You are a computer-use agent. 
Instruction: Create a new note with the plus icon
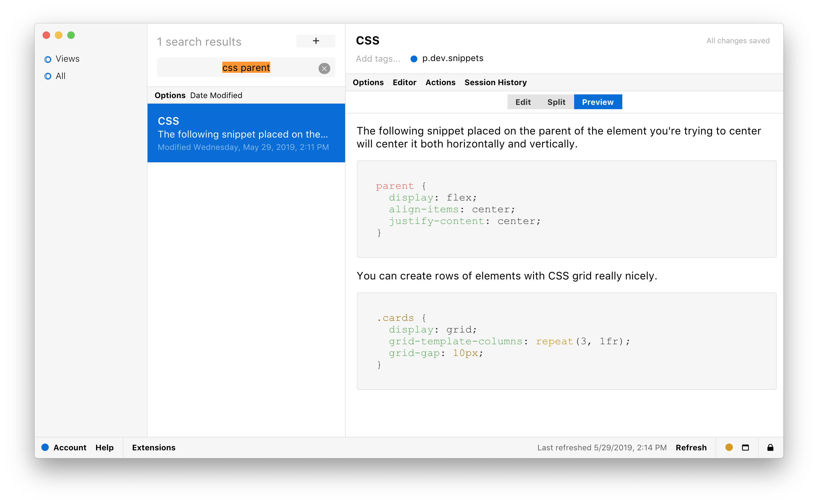pos(315,41)
